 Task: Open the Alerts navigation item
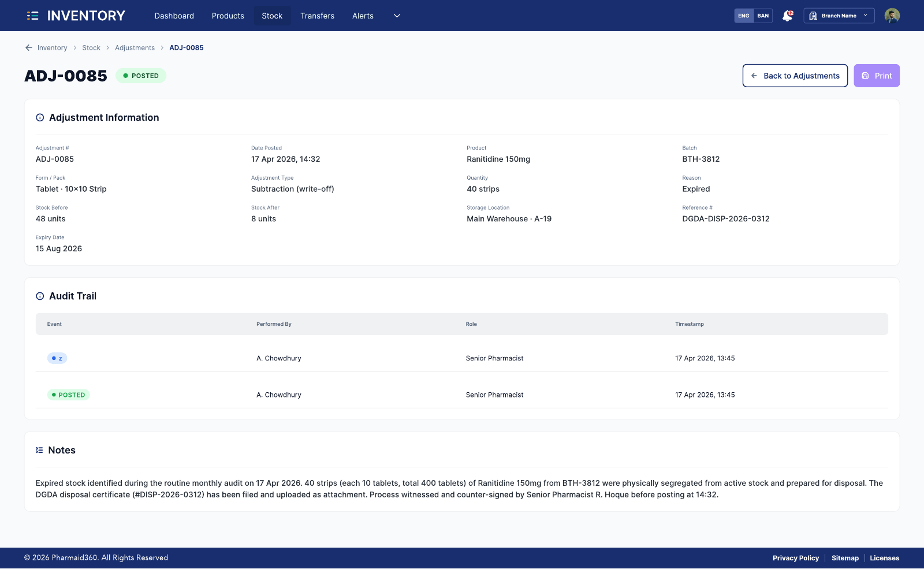point(363,16)
